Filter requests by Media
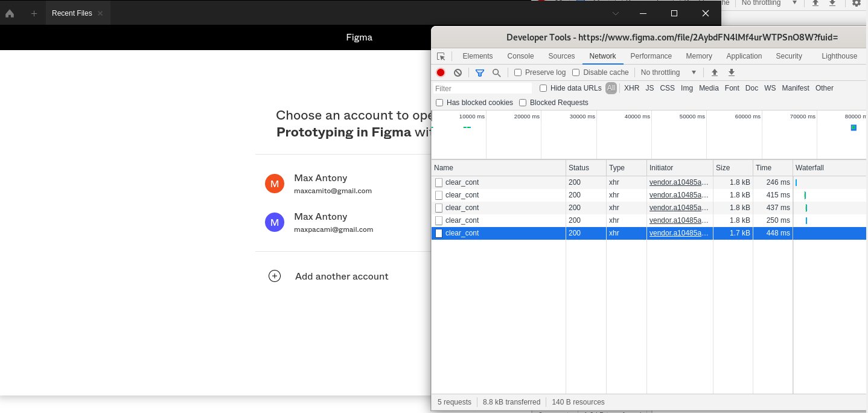The image size is (868, 413). [709, 88]
